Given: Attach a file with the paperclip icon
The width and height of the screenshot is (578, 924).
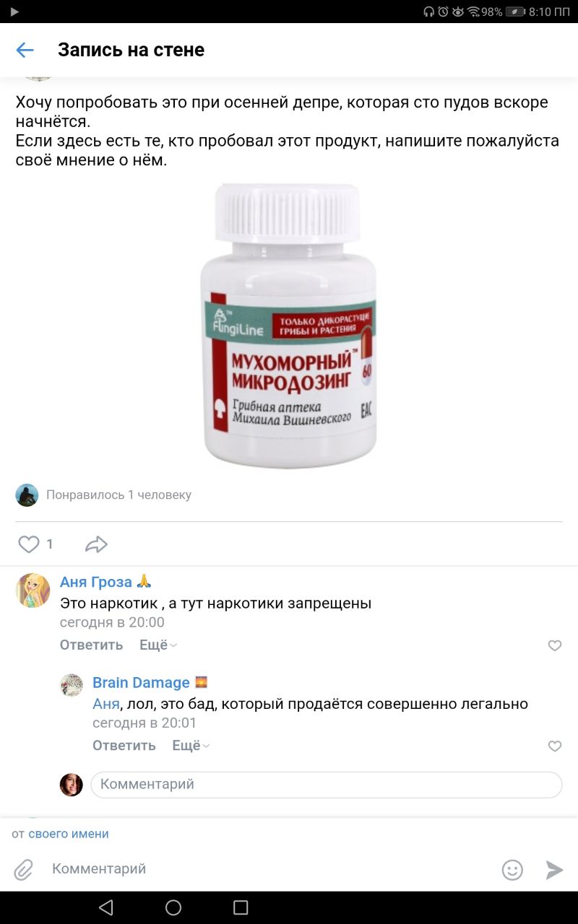Looking at the screenshot, I should [x=24, y=869].
